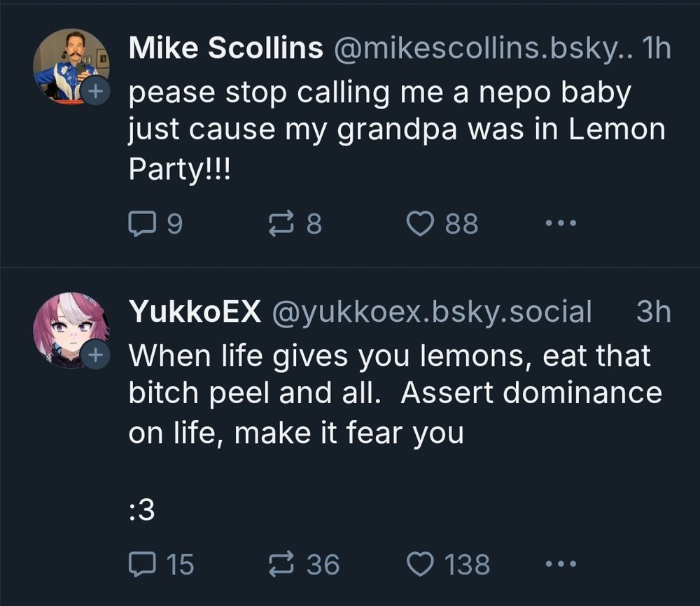The width and height of the screenshot is (700, 606).
Task: Open more options on Mike Scollins' post
Action: tap(561, 224)
